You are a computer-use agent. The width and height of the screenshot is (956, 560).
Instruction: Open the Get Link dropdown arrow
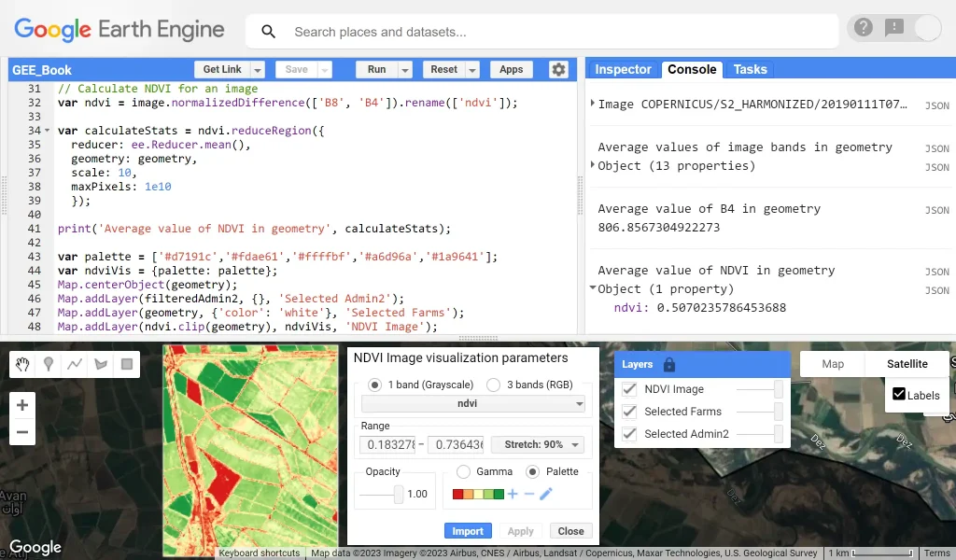pyautogui.click(x=258, y=70)
